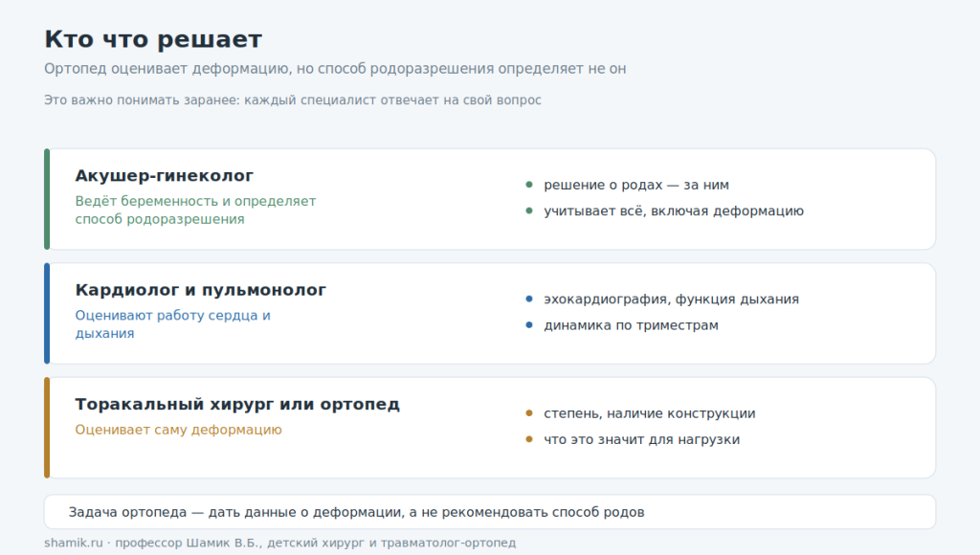Click the line 'Это важно понимать заранее'
980x555 pixels.
tap(293, 100)
